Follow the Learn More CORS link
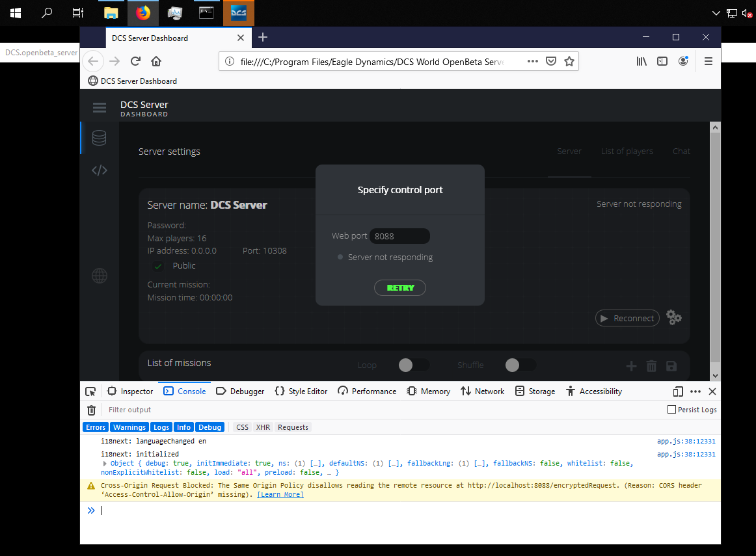The image size is (756, 556). click(x=280, y=495)
